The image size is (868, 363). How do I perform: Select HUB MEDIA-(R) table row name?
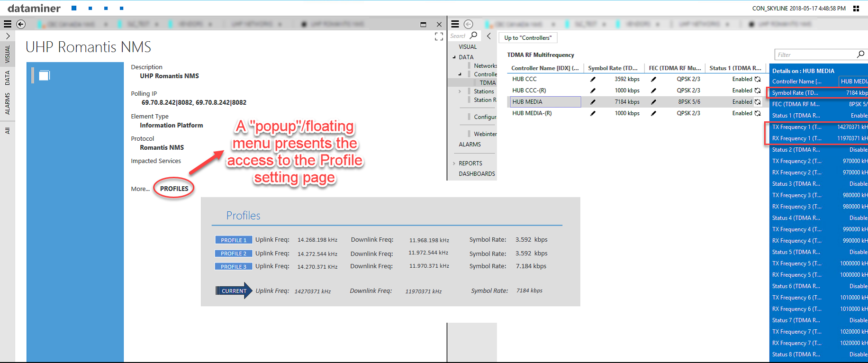[532, 113]
